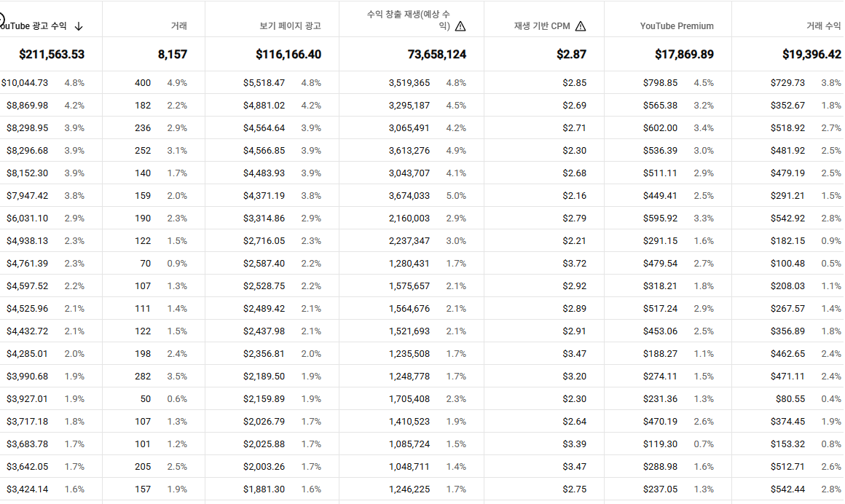Click total ad revenue $211,563.53
The height and width of the screenshot is (504, 845).
click(52, 55)
